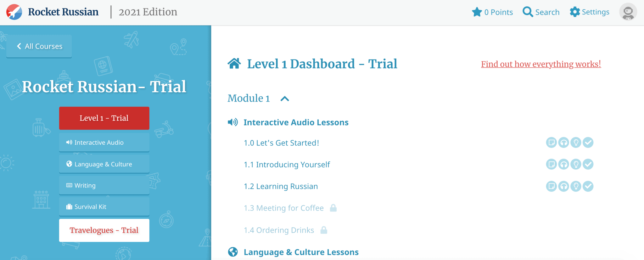Open the Settings gear
The image size is (644, 260).
coord(590,12)
